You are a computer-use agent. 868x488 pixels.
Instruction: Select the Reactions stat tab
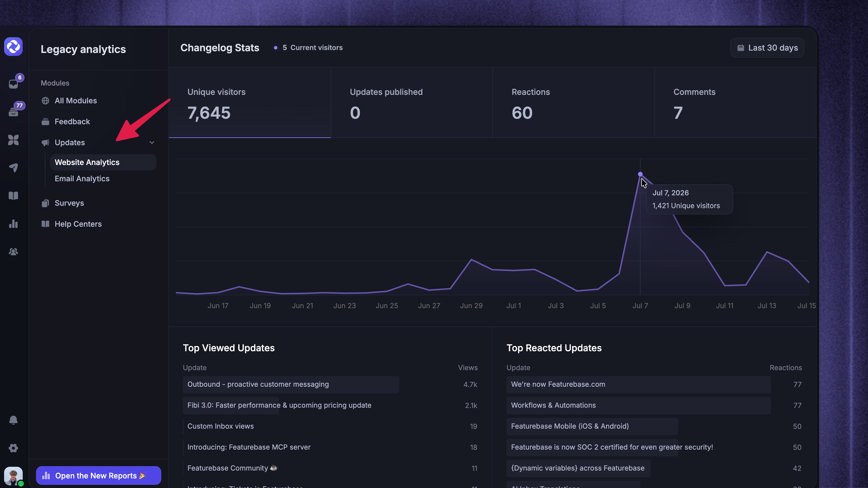click(573, 103)
